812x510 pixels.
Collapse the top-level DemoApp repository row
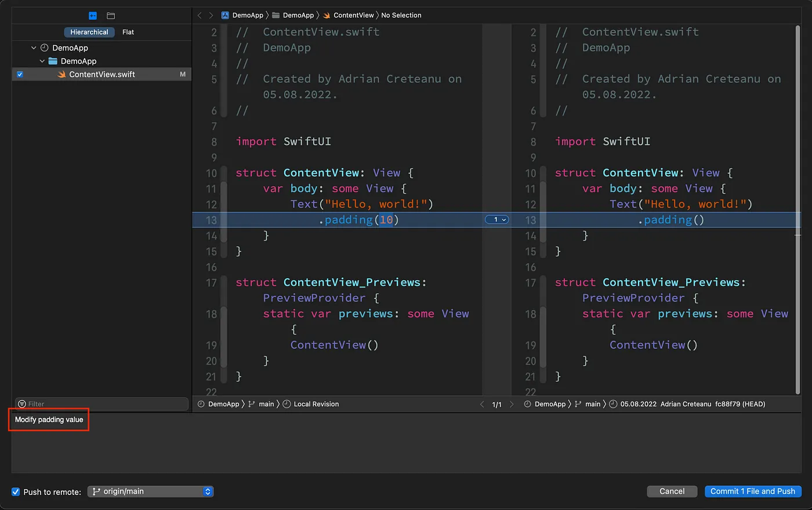click(x=34, y=48)
